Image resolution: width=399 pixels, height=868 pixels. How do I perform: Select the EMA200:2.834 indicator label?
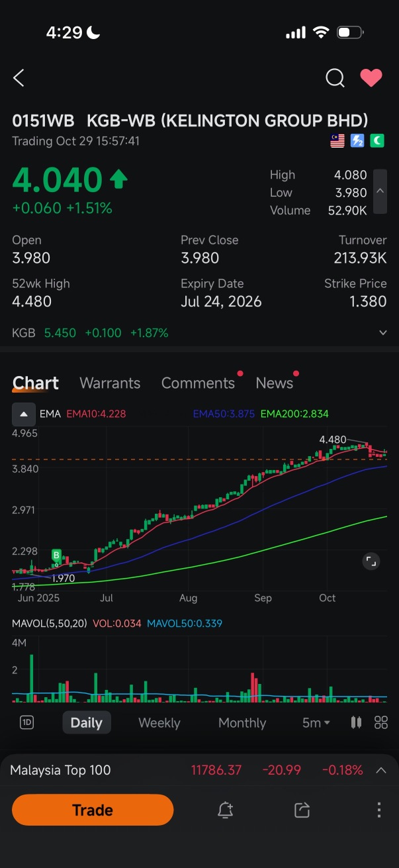[294, 414]
